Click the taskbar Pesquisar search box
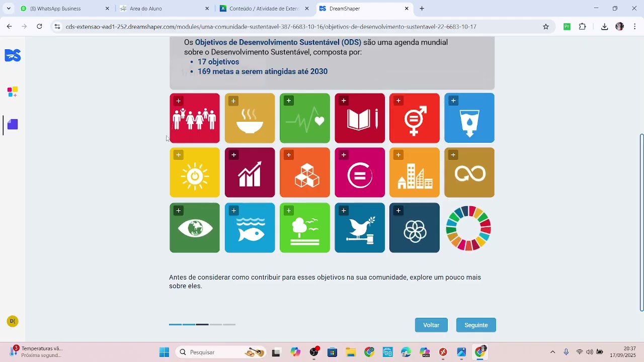Viewport: 644px width, 362px height. pos(220,352)
